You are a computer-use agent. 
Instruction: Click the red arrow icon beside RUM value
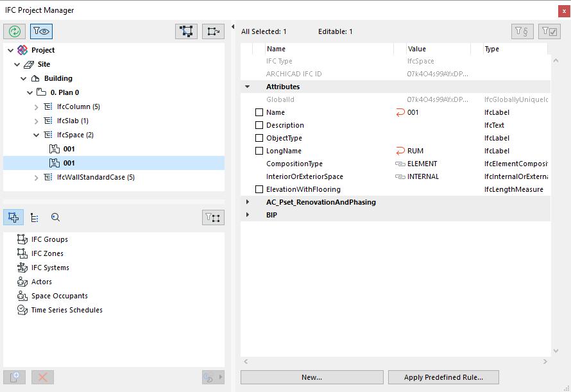tap(400, 151)
